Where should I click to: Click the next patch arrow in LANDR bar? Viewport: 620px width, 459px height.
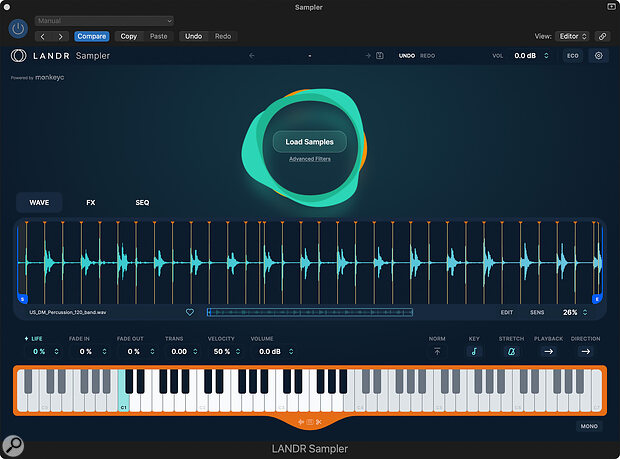(x=368, y=56)
